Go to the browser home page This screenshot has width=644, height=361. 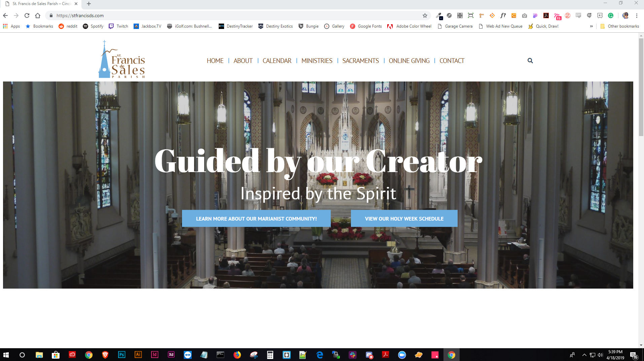coord(38,15)
